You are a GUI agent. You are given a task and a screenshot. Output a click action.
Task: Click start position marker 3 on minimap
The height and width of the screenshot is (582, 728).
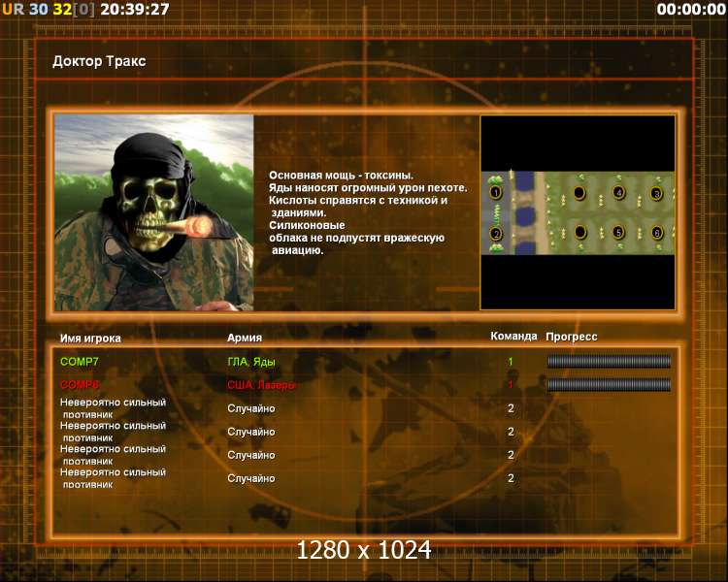[657, 193]
